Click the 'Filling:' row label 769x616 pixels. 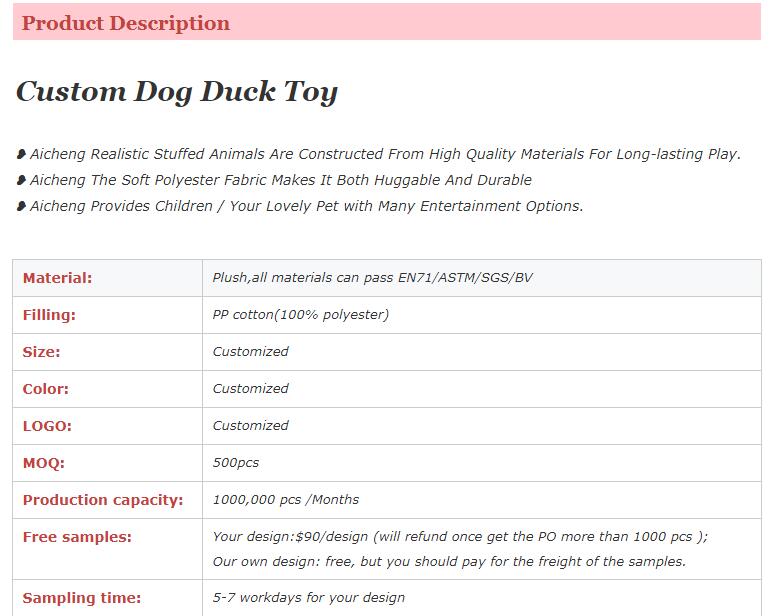click(x=49, y=315)
